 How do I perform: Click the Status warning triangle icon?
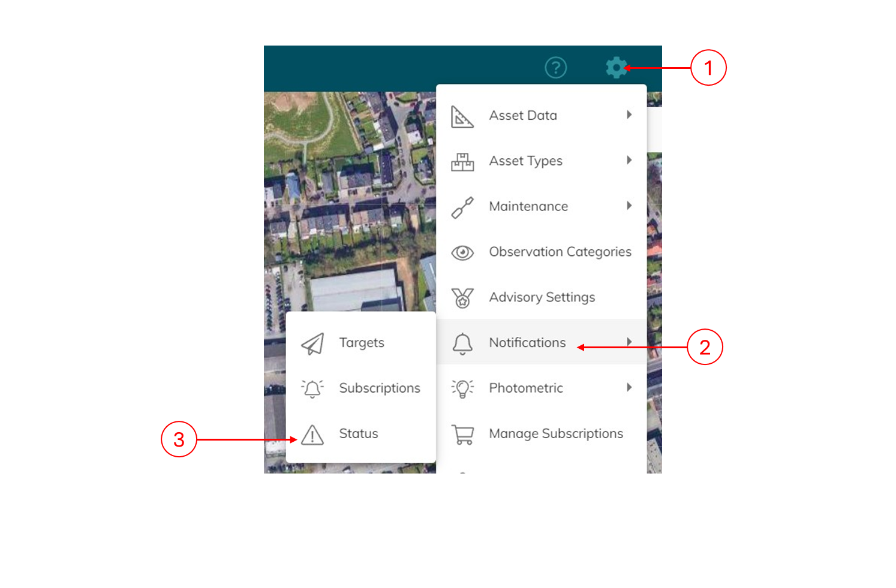[312, 435]
